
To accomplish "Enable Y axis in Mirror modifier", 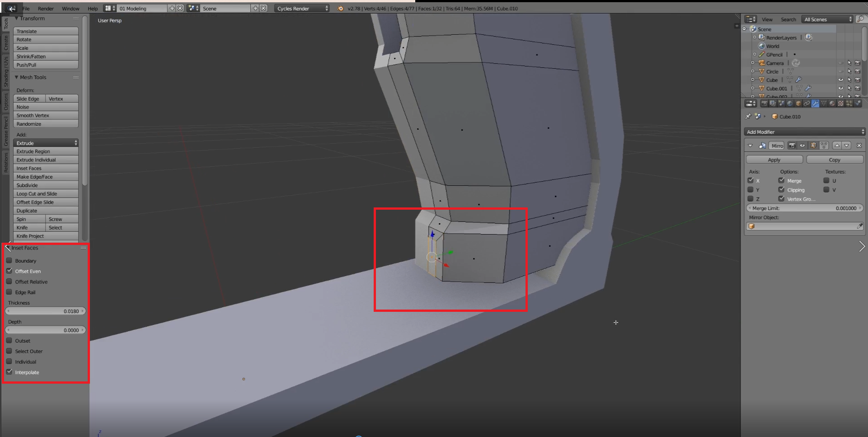I will (751, 190).
